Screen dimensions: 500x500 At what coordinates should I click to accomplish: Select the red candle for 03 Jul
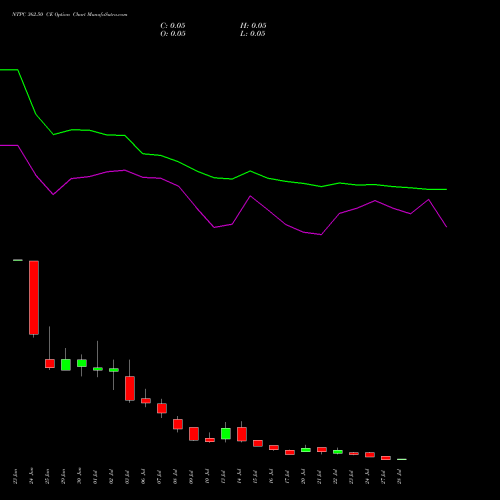(x=130, y=388)
